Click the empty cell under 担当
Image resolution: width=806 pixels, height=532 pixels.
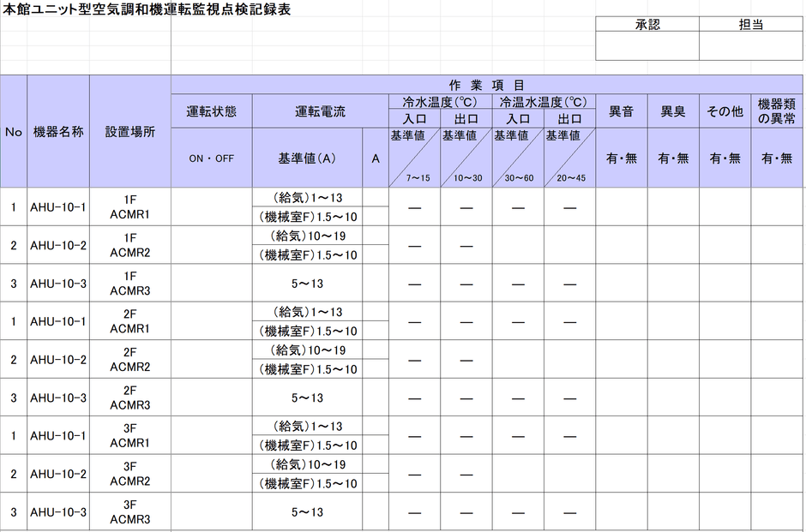coord(750,45)
